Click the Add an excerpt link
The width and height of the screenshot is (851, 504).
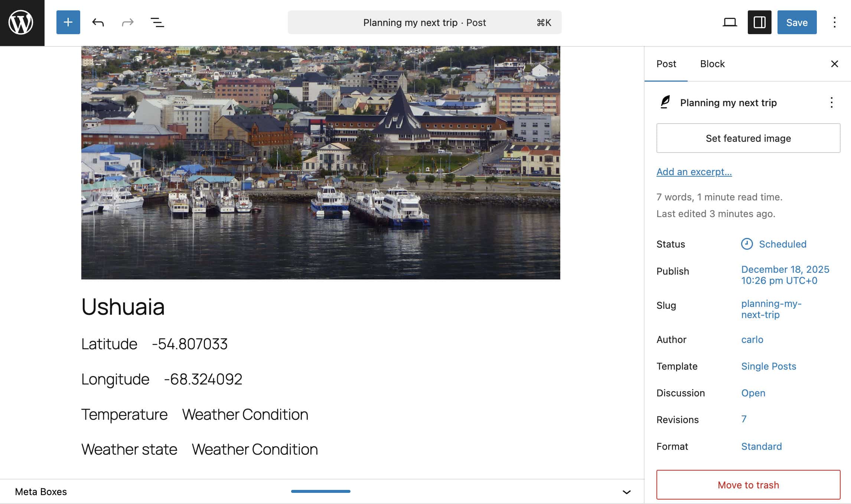(694, 172)
